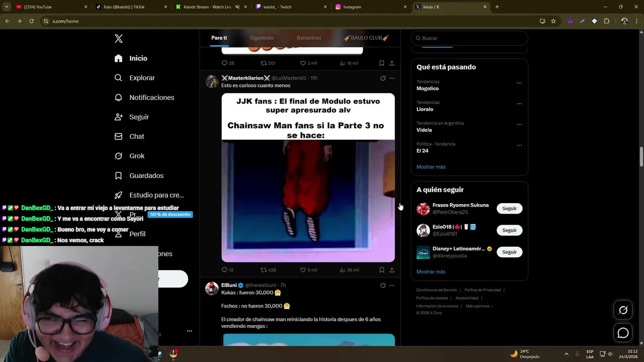Open Notificaciones in the sidebar
The width and height of the screenshot is (644, 362).
(144, 98)
